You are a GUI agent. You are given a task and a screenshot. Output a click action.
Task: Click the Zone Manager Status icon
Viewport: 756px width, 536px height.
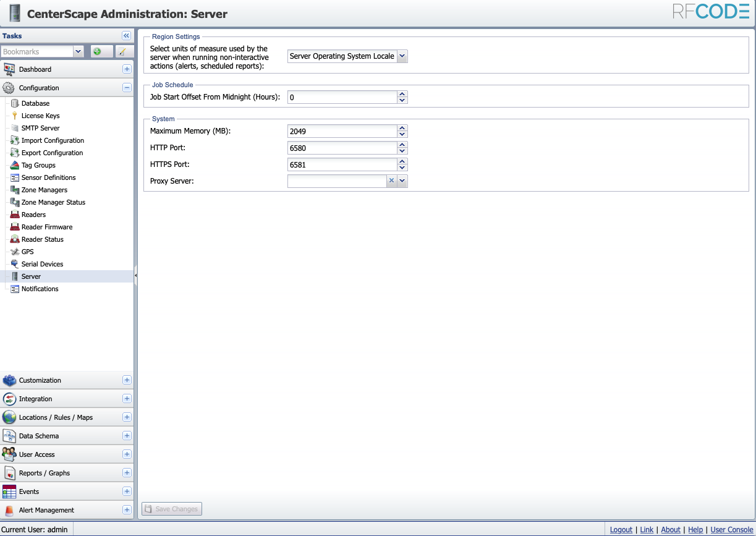coord(15,202)
